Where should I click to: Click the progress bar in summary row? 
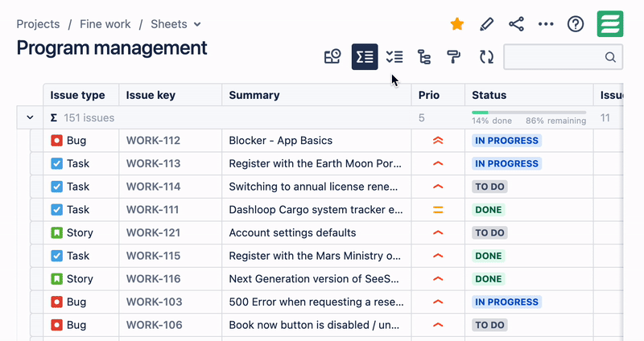[529, 113]
